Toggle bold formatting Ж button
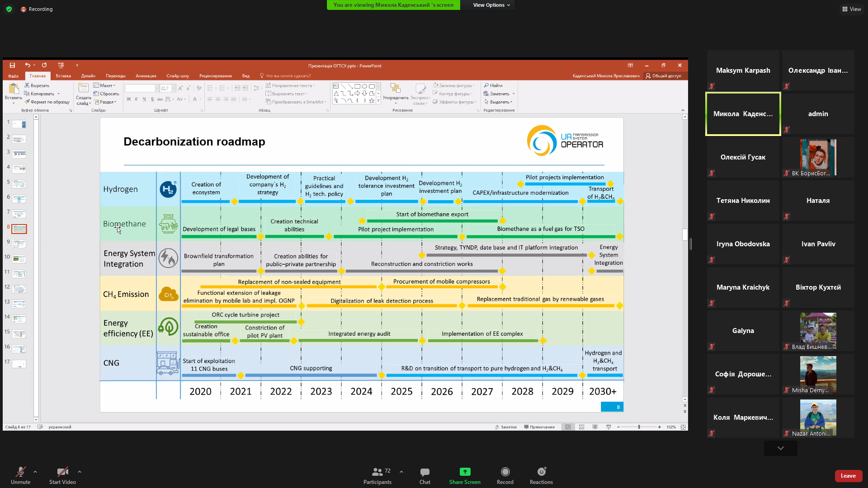This screenshot has height=488, width=868. [x=128, y=99]
